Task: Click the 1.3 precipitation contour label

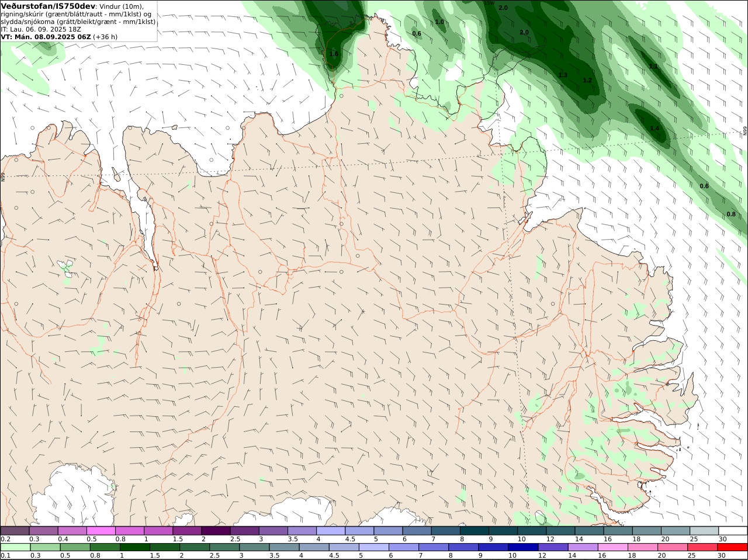Action: [x=563, y=75]
